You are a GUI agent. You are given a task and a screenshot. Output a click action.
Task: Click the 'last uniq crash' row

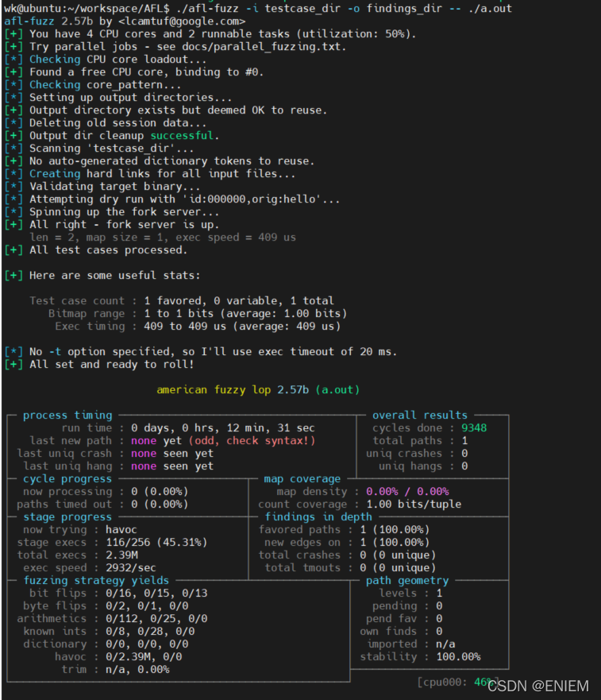point(115,453)
